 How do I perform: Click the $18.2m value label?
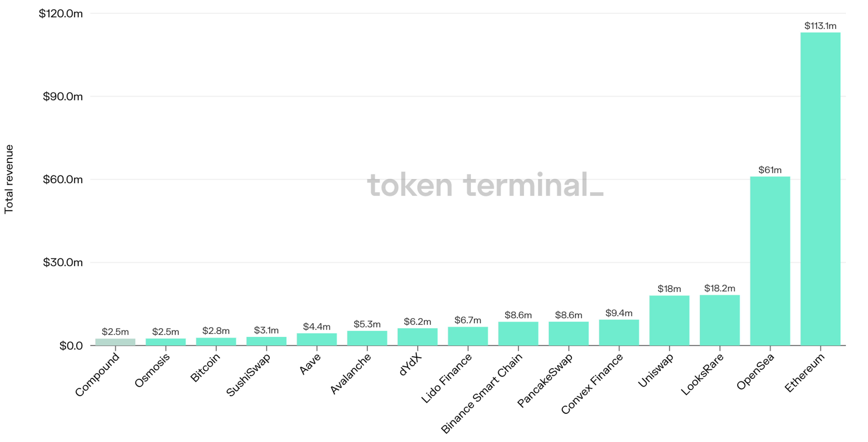pyautogui.click(x=720, y=288)
